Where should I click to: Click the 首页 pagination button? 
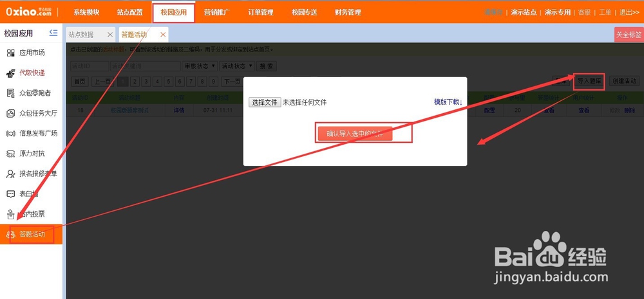(80, 81)
